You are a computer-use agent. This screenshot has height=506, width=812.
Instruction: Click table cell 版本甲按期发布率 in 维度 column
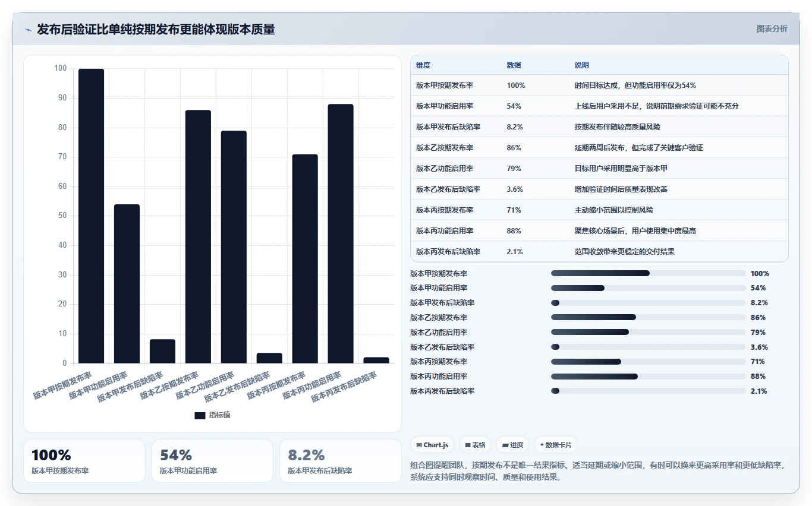point(445,86)
